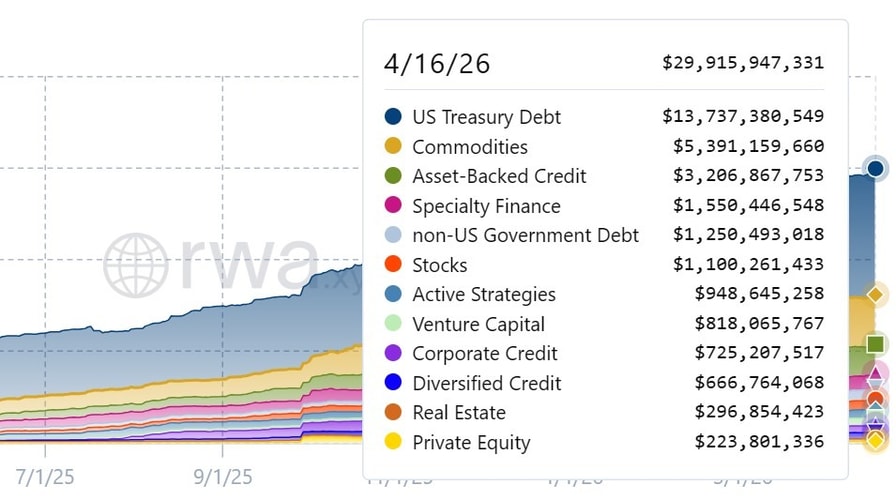Image resolution: width=896 pixels, height=500 pixels.
Task: Click the Real Estate series label
Action: pyautogui.click(x=458, y=412)
